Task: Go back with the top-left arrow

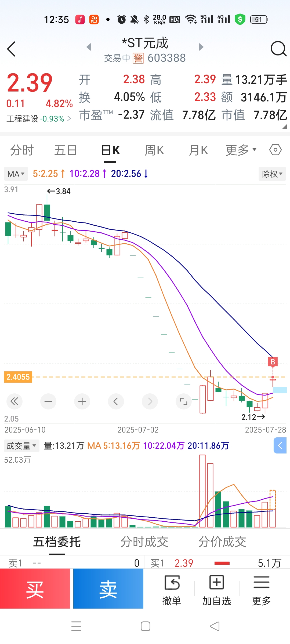Action: [11, 49]
